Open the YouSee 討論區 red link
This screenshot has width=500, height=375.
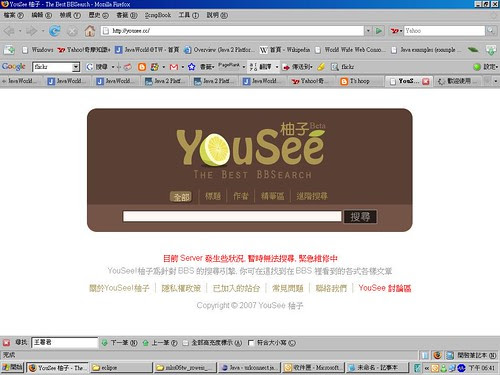tap(385, 288)
